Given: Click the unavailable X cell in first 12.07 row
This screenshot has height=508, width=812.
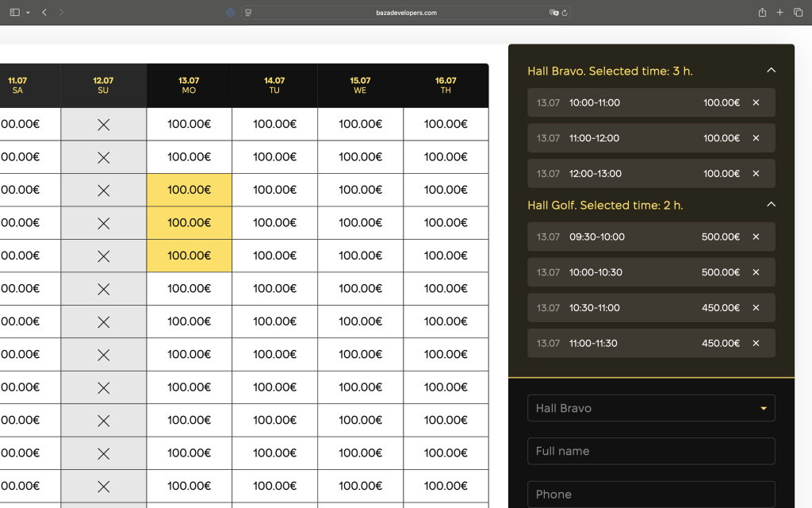Looking at the screenshot, I should tap(104, 125).
